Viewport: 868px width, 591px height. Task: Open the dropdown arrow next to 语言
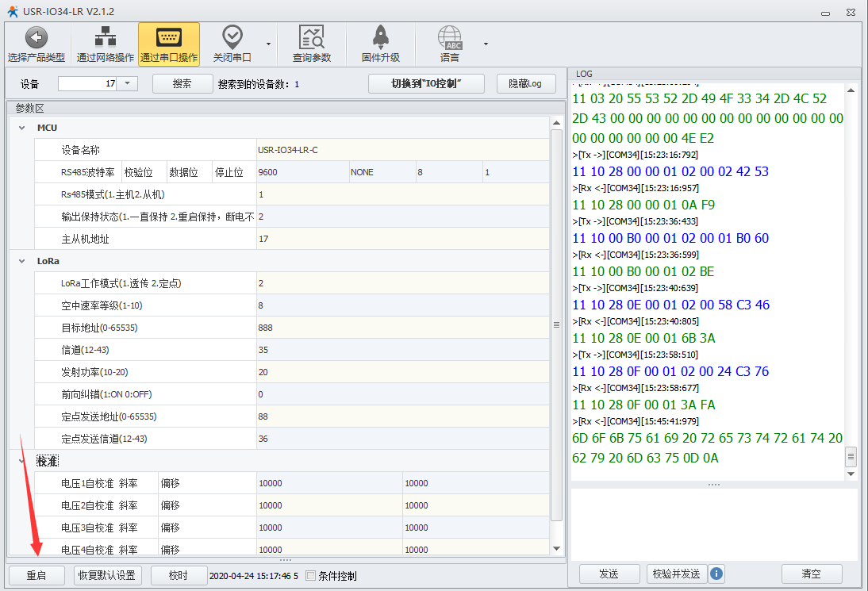tap(486, 44)
